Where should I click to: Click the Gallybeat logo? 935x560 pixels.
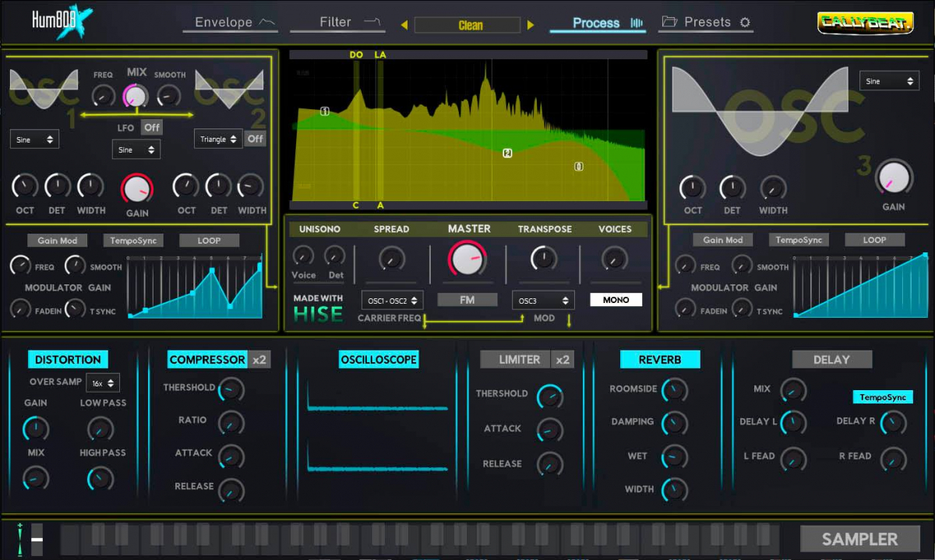[x=865, y=23]
